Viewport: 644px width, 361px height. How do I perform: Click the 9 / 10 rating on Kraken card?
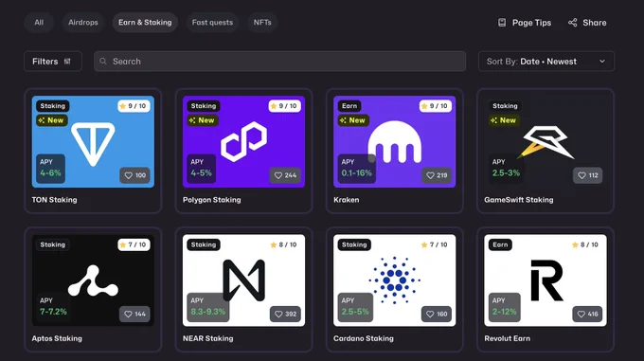pyautogui.click(x=436, y=106)
